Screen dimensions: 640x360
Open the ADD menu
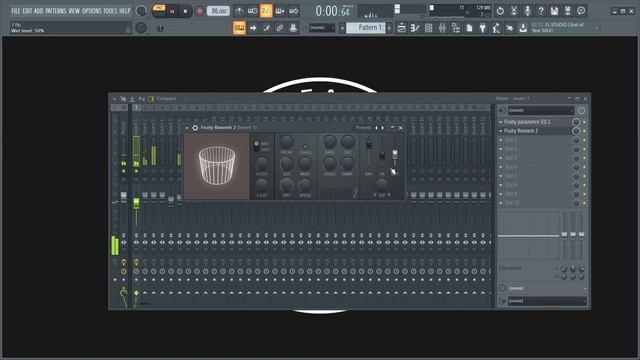click(x=38, y=11)
